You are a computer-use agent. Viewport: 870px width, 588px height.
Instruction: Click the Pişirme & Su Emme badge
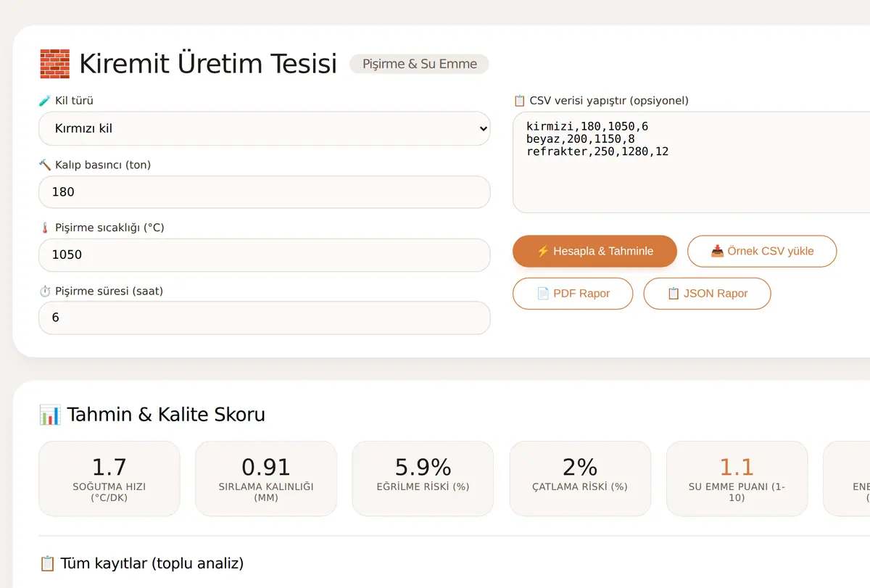click(x=419, y=64)
